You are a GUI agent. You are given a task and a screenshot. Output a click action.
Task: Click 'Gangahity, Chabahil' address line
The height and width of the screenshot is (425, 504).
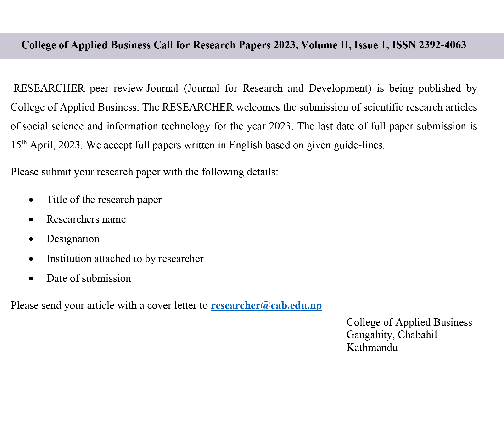point(392,335)
